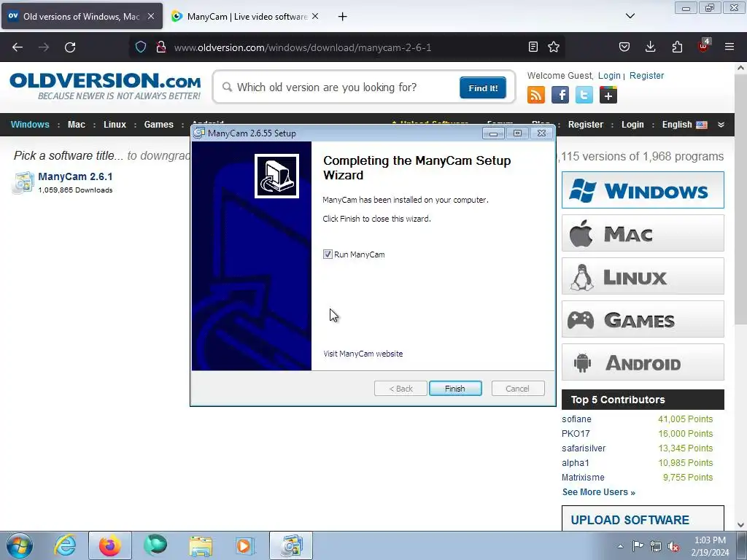Reload the current page
747x560 pixels.
[70, 47]
